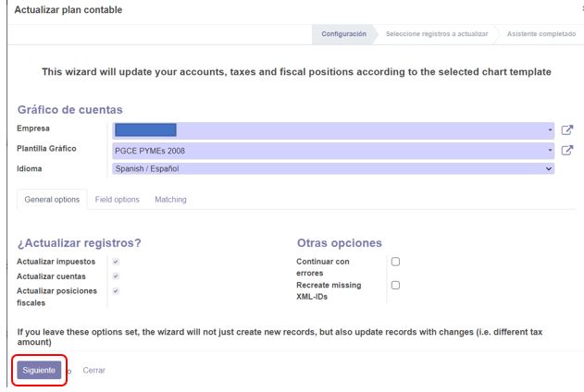Enable Continuar con errores checkbox
Screen dimensions: 584x392
[x=395, y=262]
